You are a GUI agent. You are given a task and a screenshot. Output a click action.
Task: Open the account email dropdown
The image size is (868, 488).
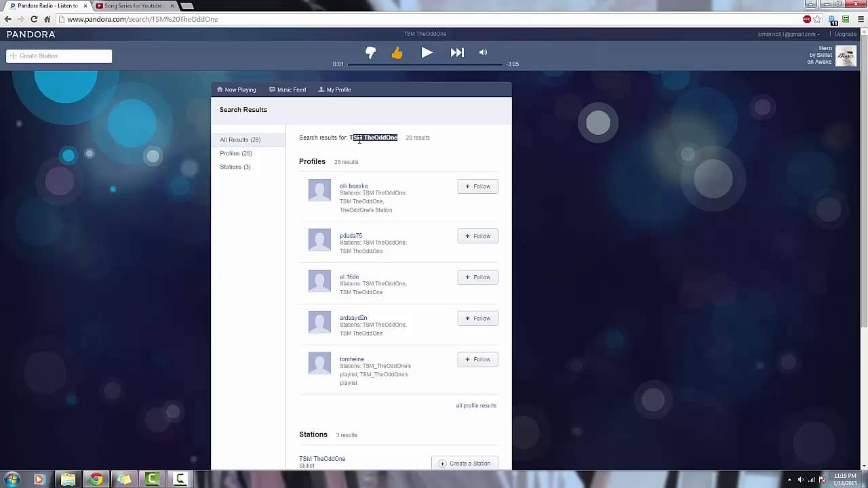click(789, 34)
